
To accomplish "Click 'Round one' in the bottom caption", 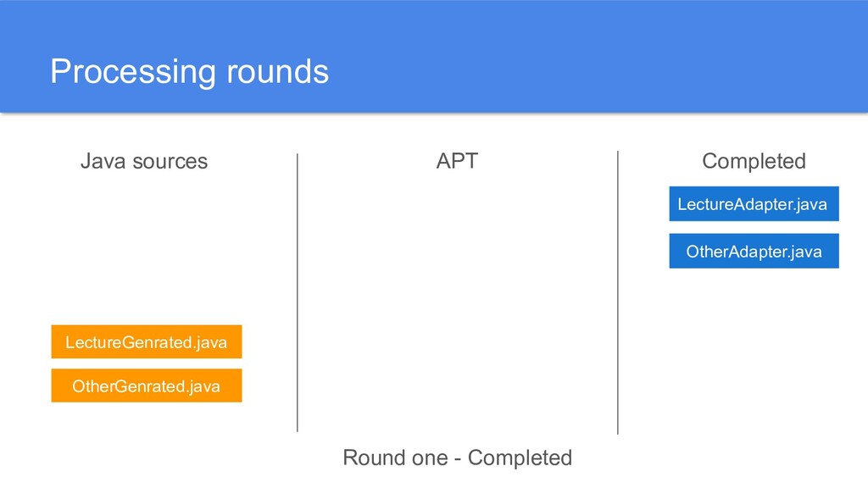I will tap(394, 458).
